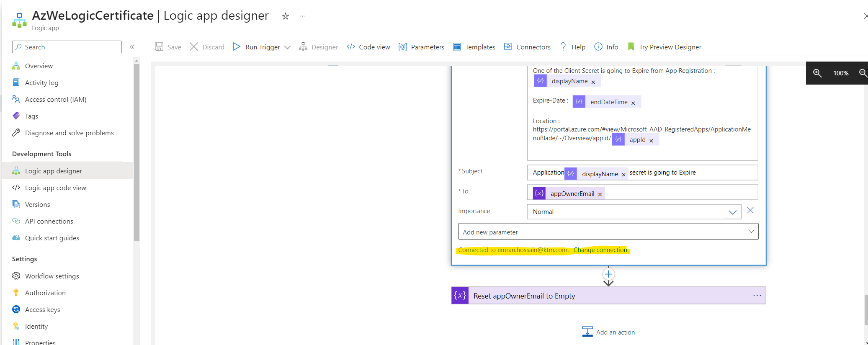Remove the Importance parameter with X
The image size is (868, 345).
(x=750, y=211)
